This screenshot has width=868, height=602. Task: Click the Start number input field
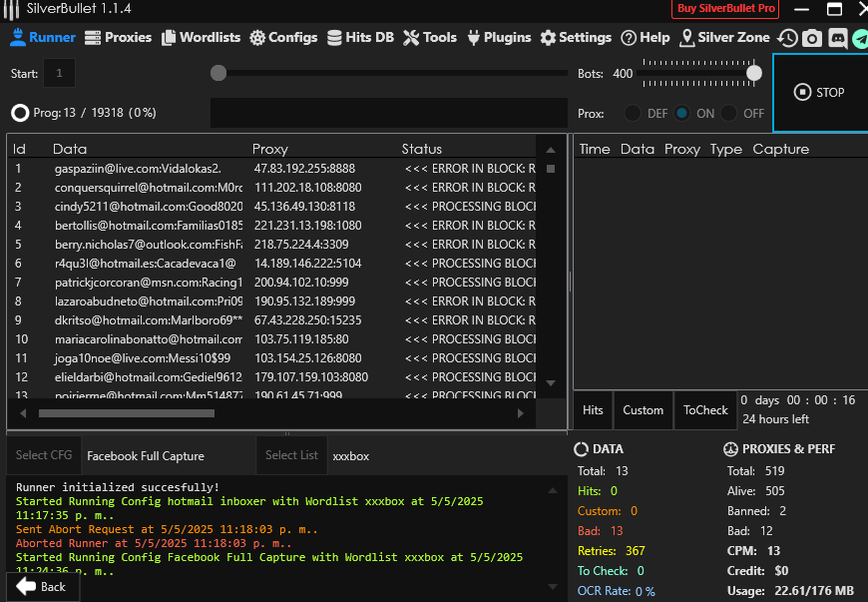[59, 73]
